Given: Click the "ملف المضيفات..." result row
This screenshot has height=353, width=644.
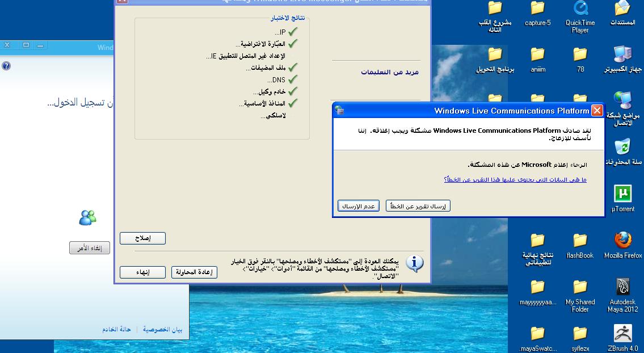Looking at the screenshot, I should click(x=272, y=68).
